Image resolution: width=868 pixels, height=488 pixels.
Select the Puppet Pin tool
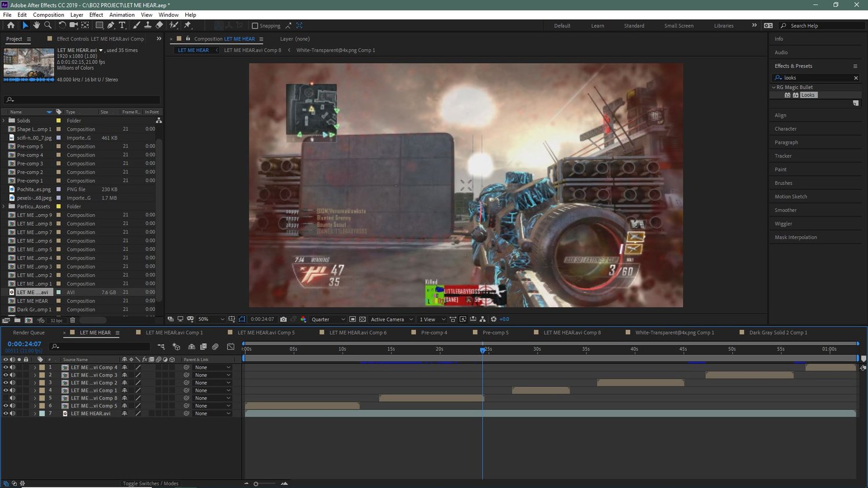pyautogui.click(x=187, y=25)
